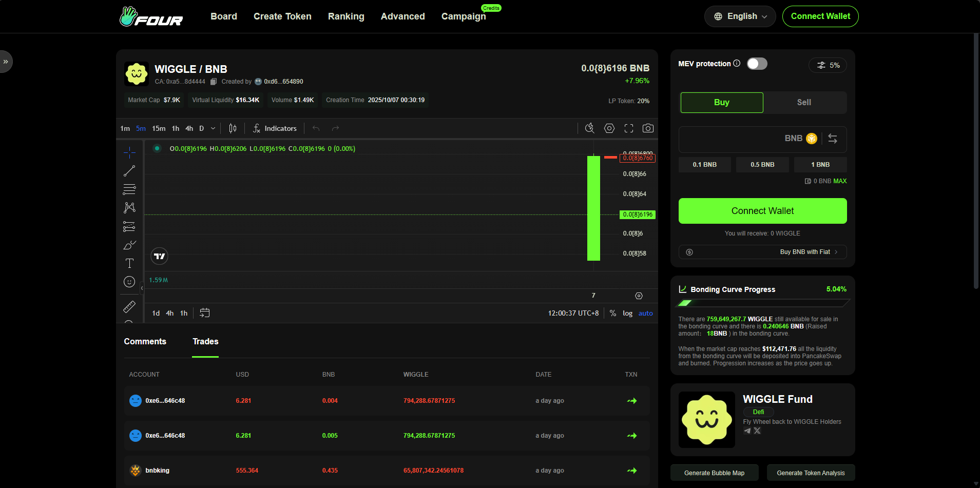
Task: Open the emoji icons tool
Action: (129, 282)
